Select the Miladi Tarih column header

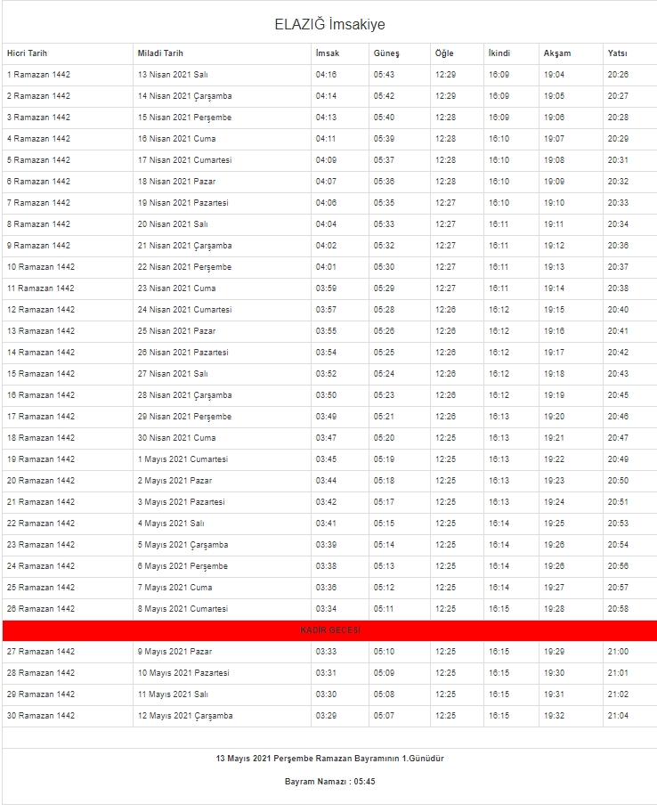click(160, 53)
